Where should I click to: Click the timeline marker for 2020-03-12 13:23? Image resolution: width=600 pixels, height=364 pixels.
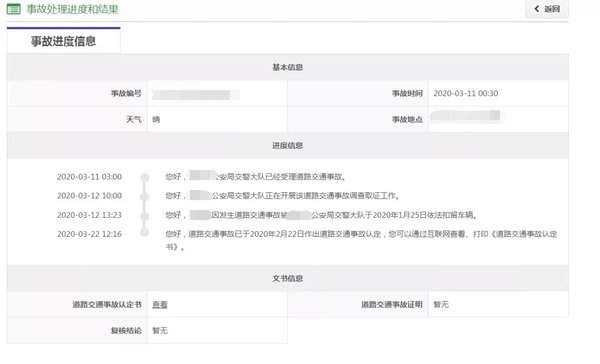coord(145,216)
